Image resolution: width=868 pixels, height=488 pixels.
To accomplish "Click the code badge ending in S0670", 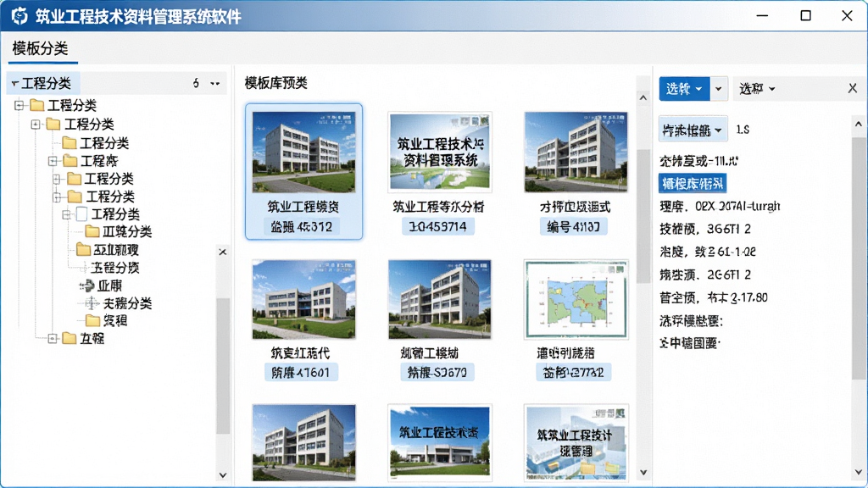I will (437, 373).
